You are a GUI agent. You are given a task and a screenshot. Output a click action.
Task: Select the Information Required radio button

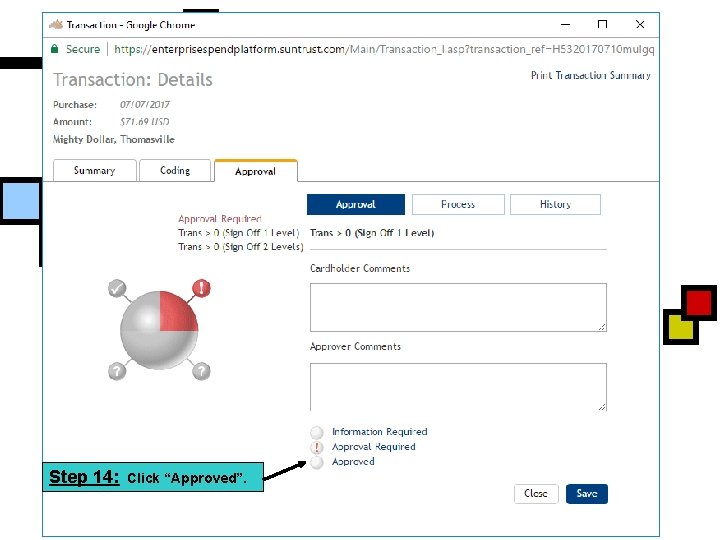pos(316,432)
